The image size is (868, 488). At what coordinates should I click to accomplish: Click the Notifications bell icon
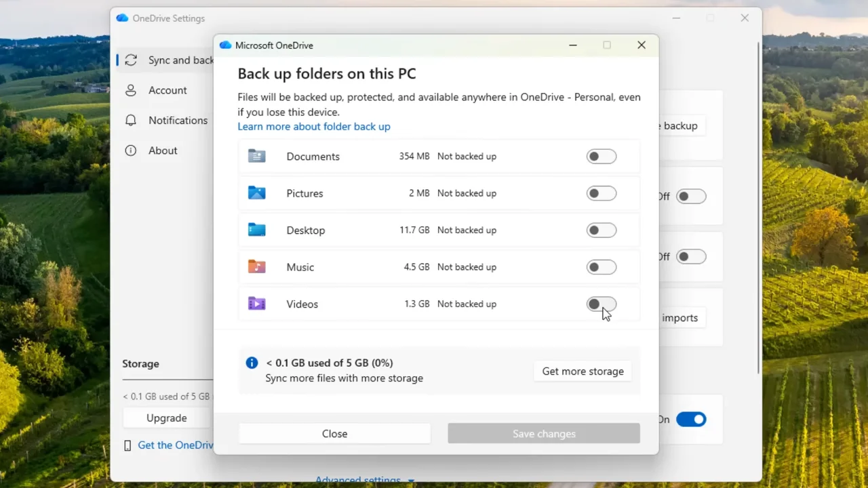pos(130,120)
